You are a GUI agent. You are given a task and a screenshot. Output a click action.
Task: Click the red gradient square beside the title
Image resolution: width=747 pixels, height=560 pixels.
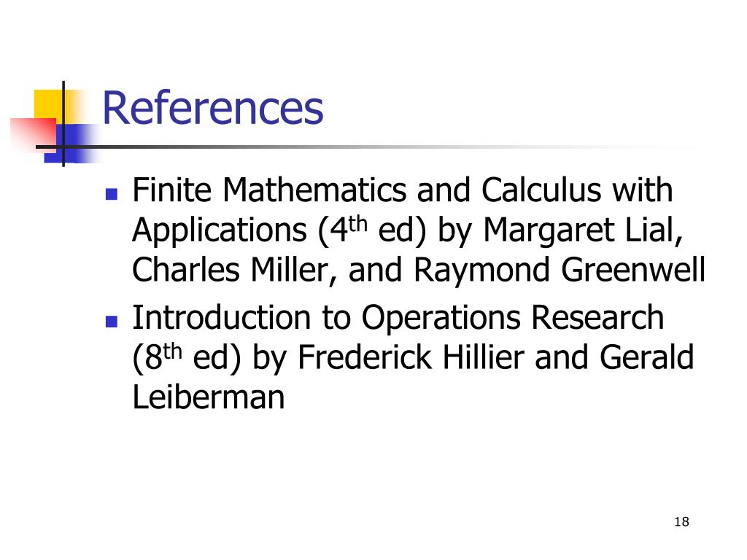(x=34, y=135)
